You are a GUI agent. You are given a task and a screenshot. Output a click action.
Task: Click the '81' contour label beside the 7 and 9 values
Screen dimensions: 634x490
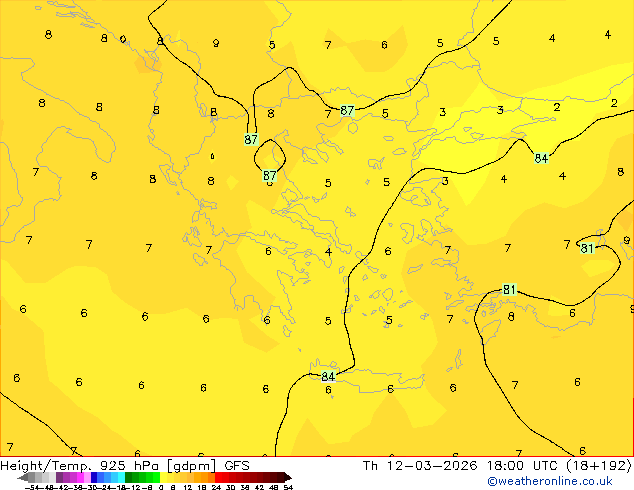click(587, 248)
